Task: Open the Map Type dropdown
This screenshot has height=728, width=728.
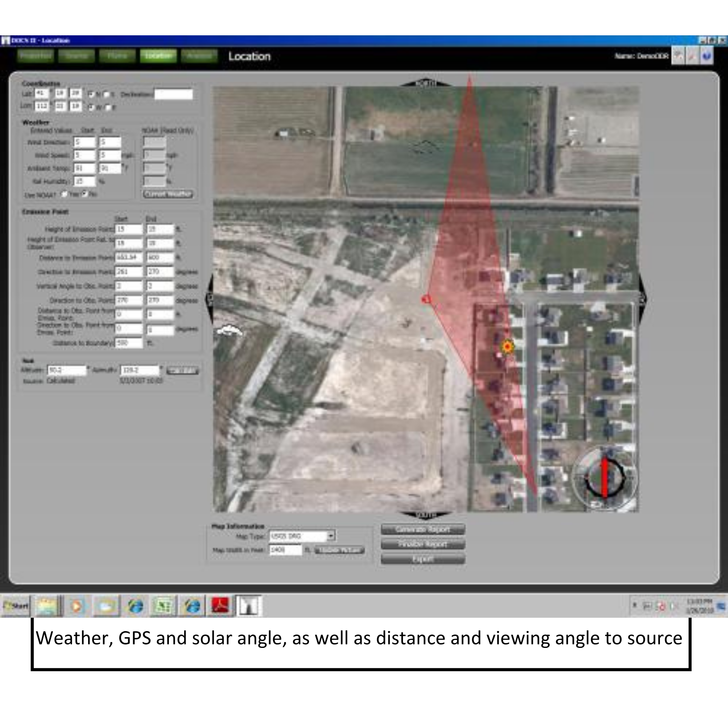Action: coord(331,535)
